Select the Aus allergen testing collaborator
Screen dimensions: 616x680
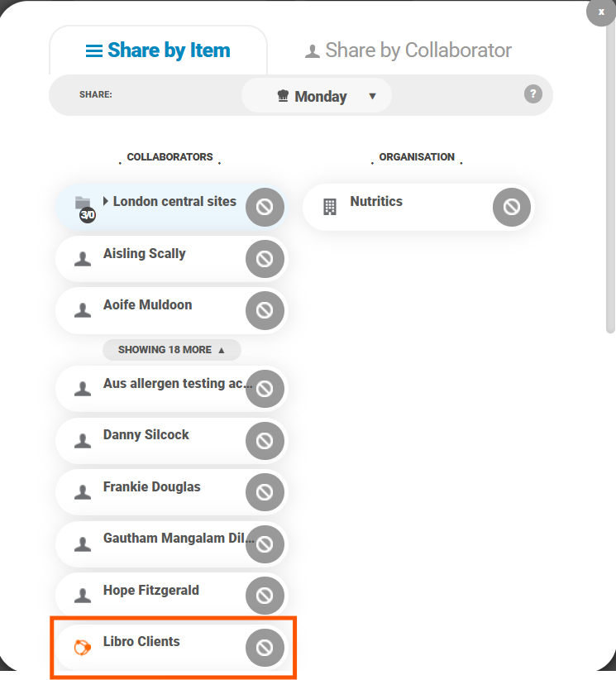tap(178, 384)
